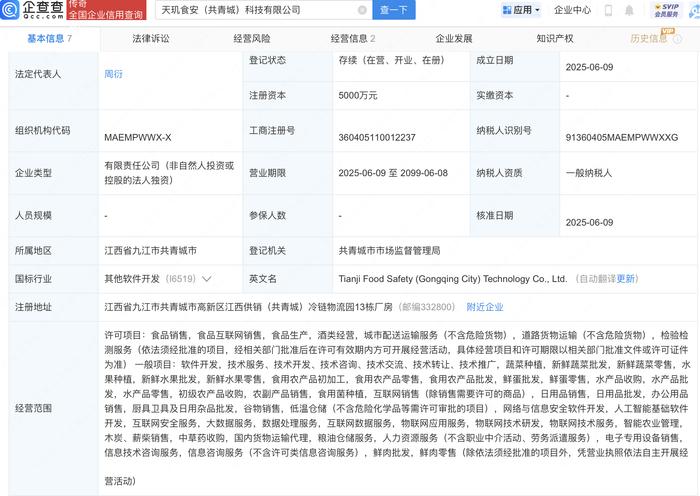Select registration authority 共青城市市场监督管理局
Screen dimensions: 700x496
pos(389,251)
